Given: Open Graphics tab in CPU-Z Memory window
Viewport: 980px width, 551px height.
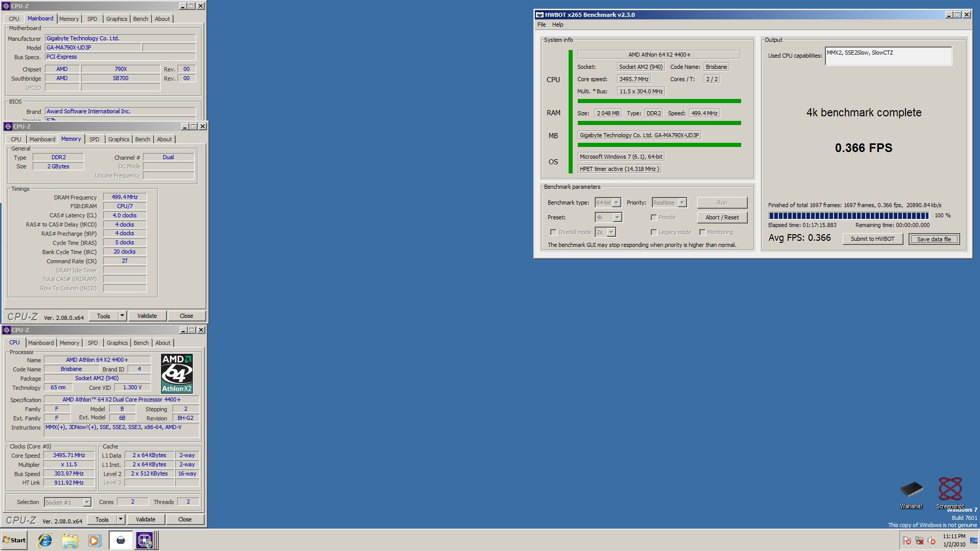Looking at the screenshot, I should (119, 139).
